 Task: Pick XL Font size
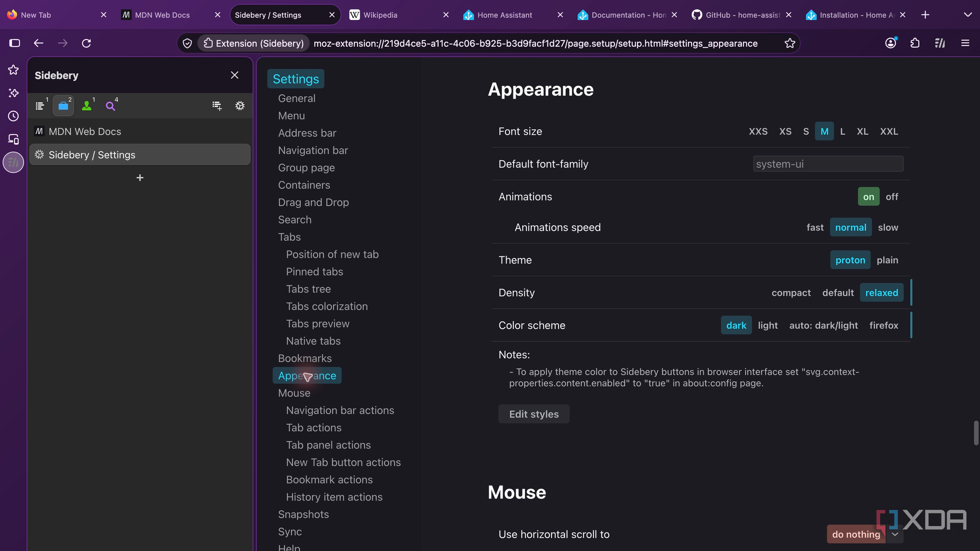[x=862, y=132]
